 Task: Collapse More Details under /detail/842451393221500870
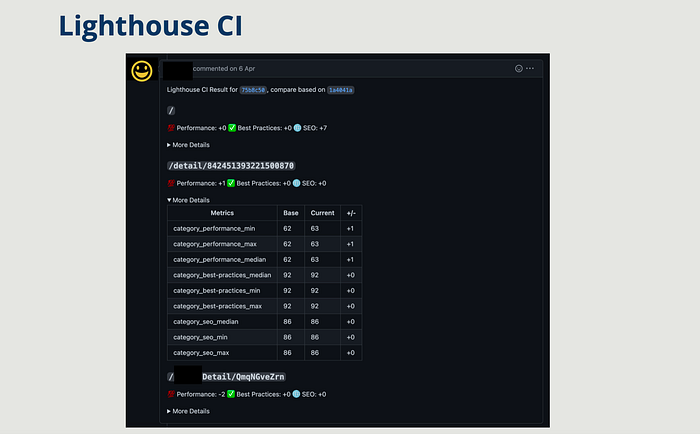188,200
